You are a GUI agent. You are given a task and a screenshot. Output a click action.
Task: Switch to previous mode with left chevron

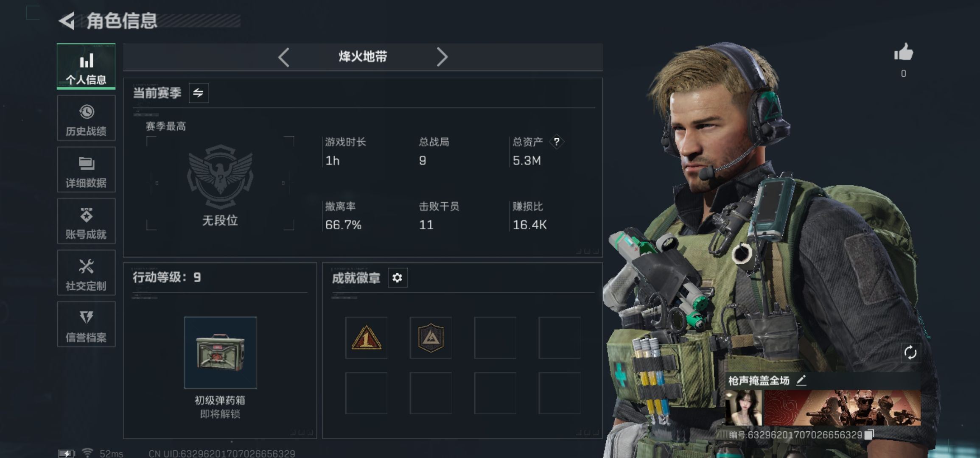coord(284,57)
